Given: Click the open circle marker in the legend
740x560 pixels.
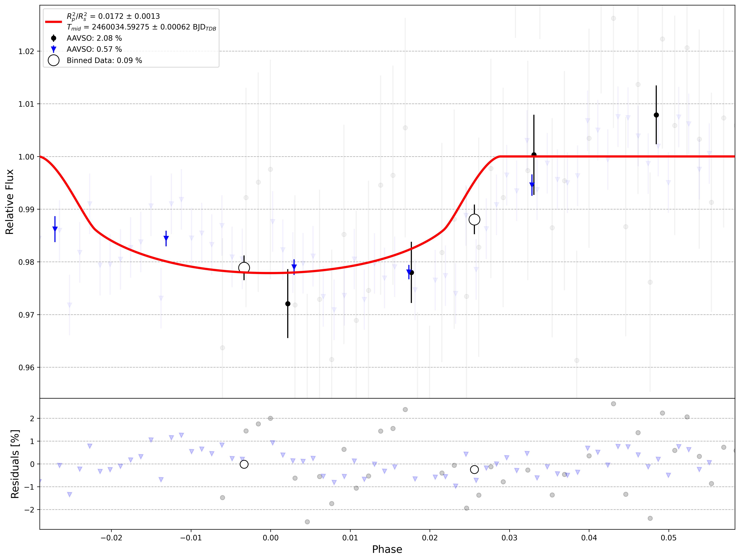Looking at the screenshot, I should coord(54,60).
